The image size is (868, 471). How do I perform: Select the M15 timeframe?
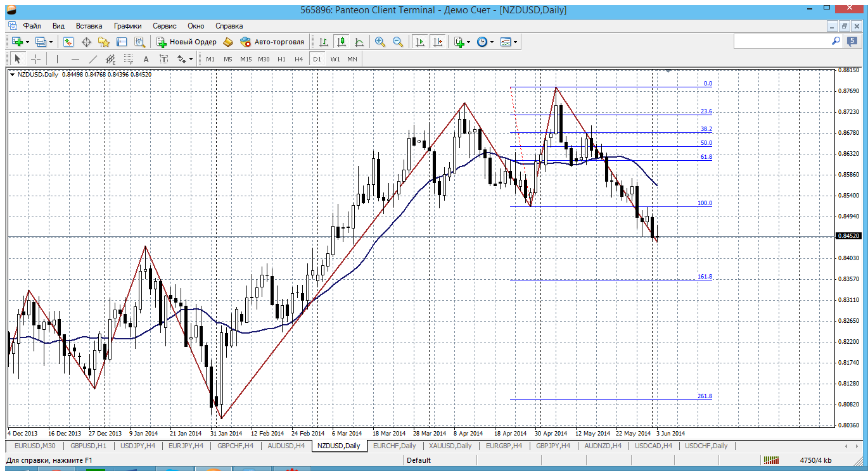pos(246,59)
